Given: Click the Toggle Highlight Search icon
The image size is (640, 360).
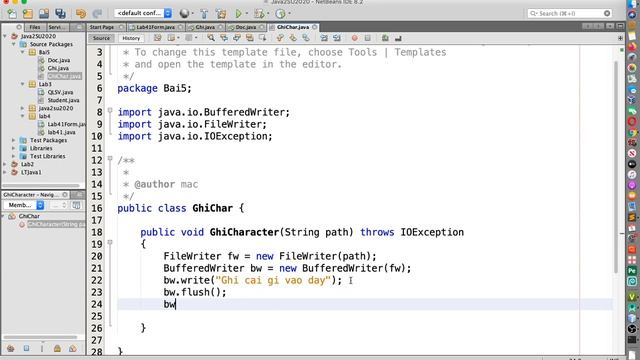Looking at the screenshot, I should tap(249, 38).
